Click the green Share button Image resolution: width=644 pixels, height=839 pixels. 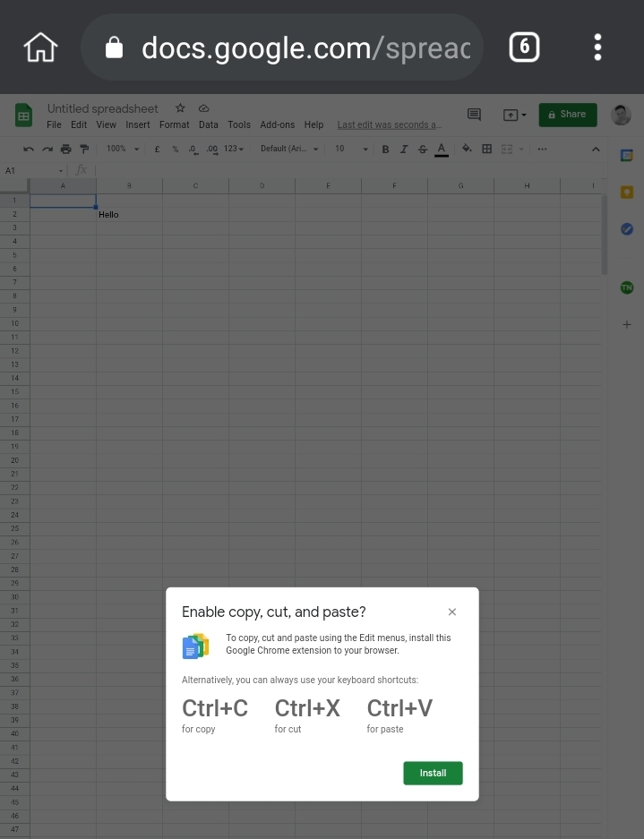point(568,115)
